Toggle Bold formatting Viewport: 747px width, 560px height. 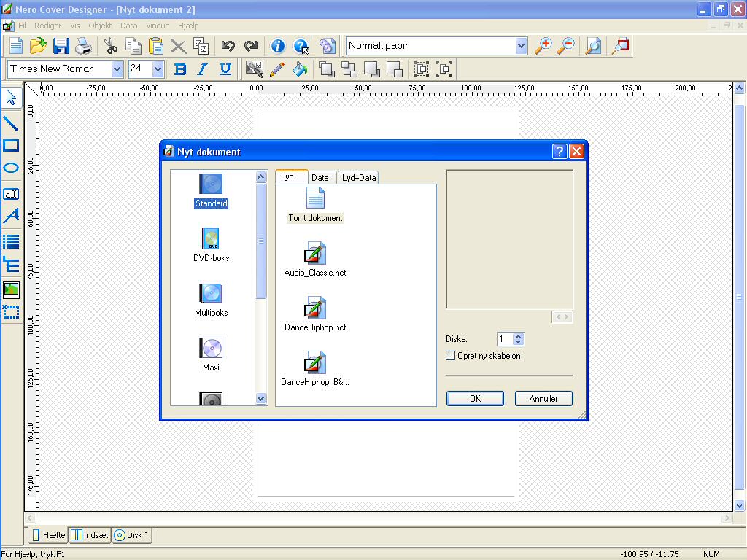point(179,69)
